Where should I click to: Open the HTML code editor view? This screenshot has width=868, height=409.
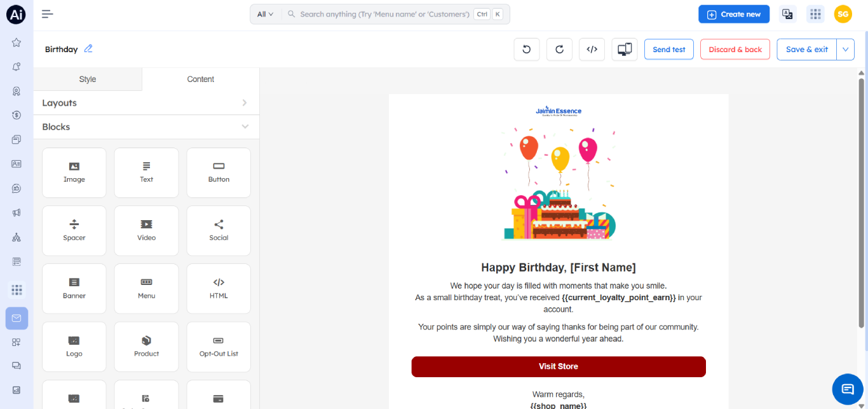592,49
